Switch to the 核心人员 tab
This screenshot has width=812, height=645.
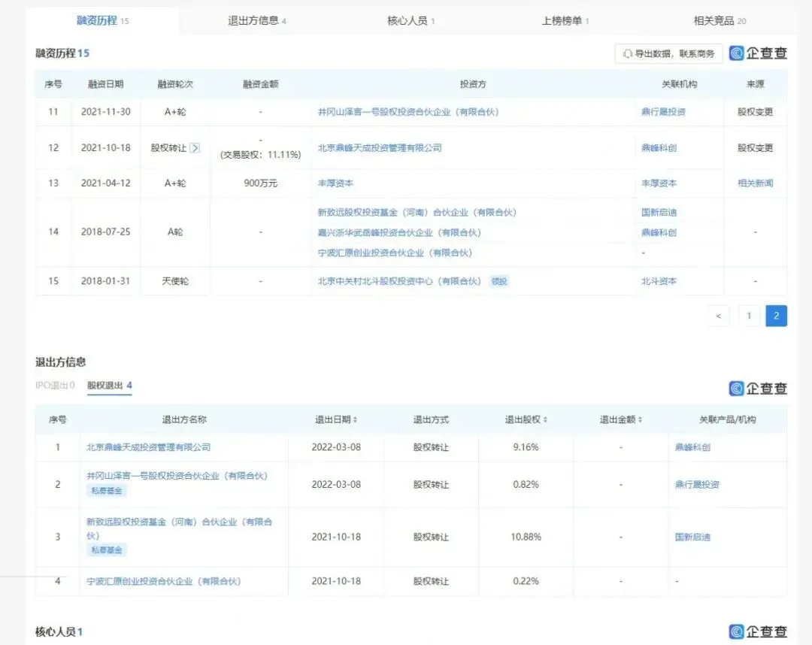click(x=411, y=21)
